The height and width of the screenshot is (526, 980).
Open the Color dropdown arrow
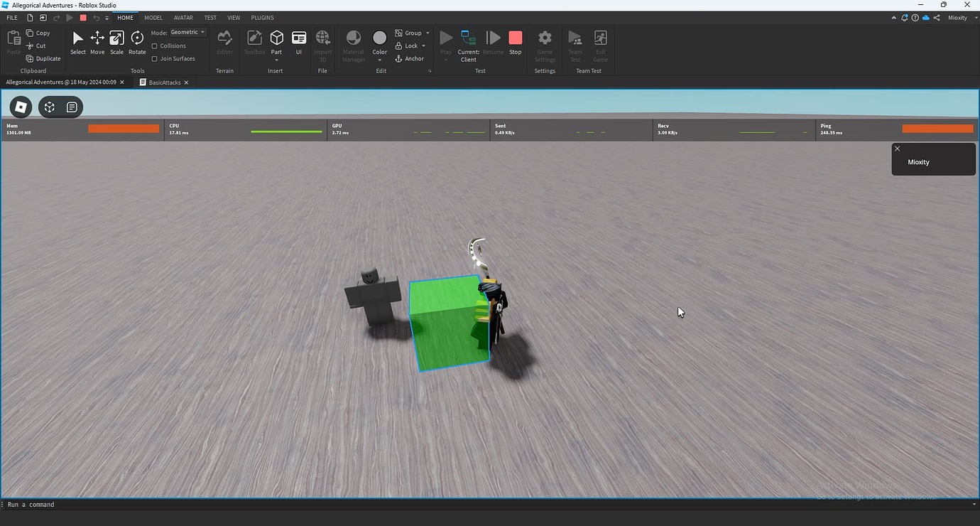[x=379, y=60]
